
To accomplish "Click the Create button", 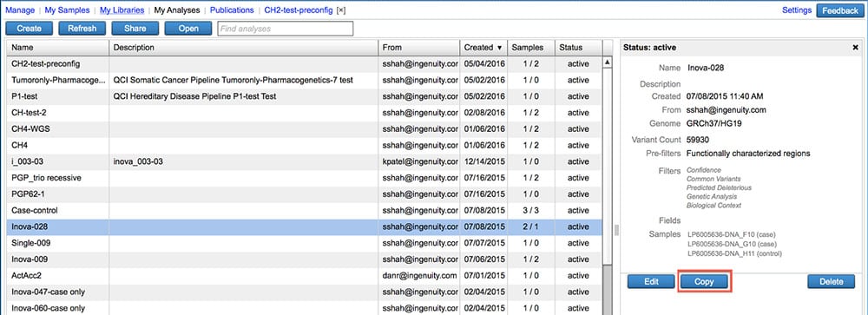I will (29, 29).
